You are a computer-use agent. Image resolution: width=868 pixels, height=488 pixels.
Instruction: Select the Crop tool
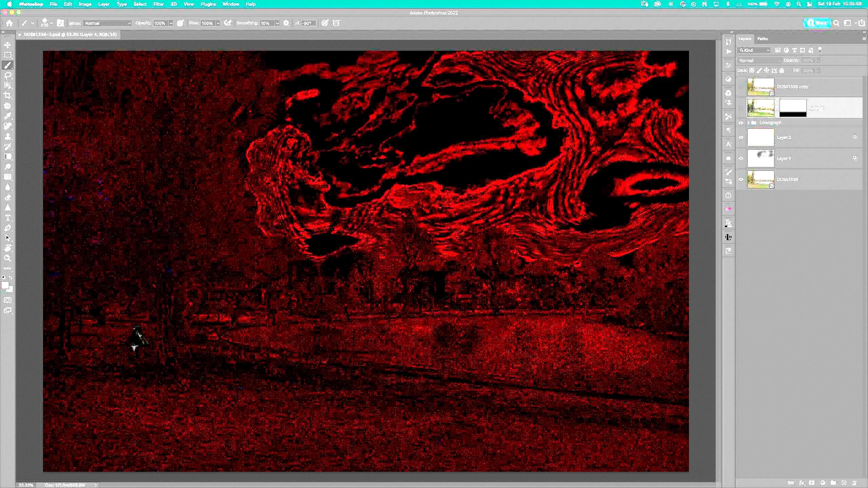(8, 96)
